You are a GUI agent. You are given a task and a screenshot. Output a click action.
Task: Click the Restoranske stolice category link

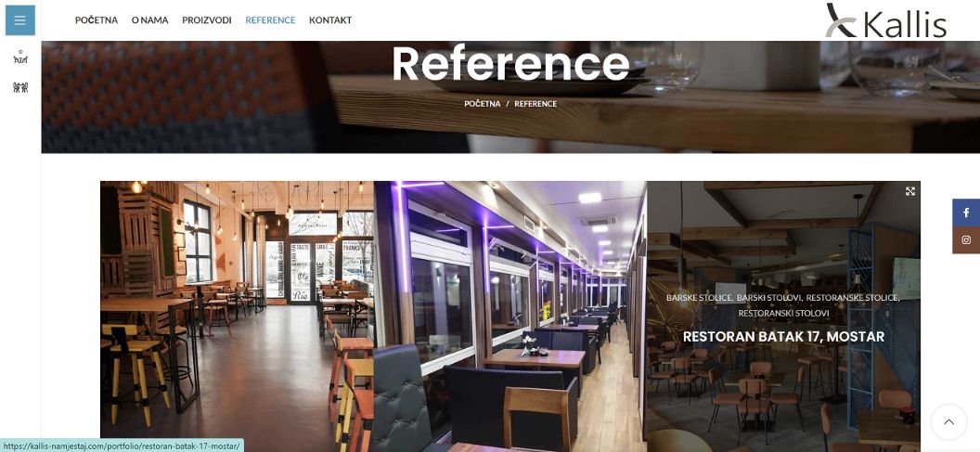point(853,298)
